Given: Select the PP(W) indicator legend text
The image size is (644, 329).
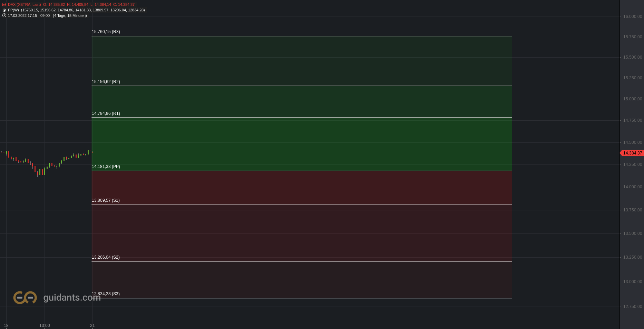Looking at the screenshot, I should [76, 10].
